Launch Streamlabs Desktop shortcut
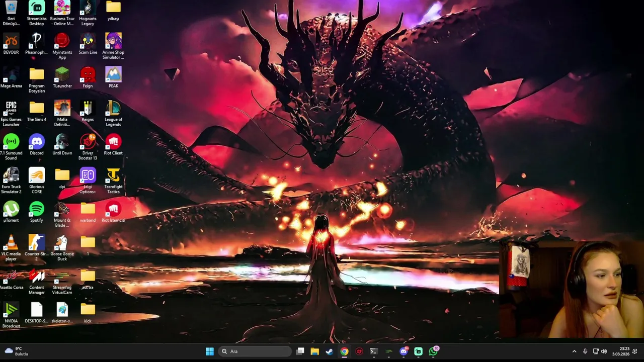 [37, 13]
